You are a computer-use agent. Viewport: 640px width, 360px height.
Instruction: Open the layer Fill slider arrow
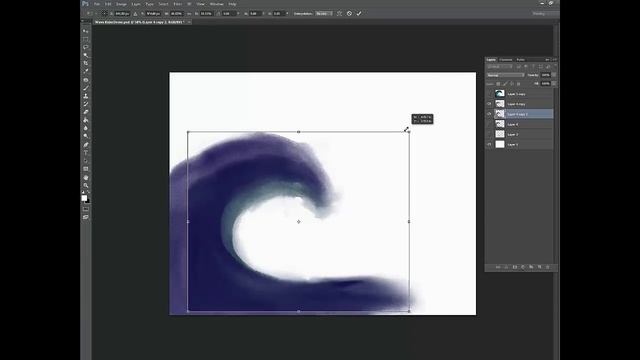(x=554, y=84)
